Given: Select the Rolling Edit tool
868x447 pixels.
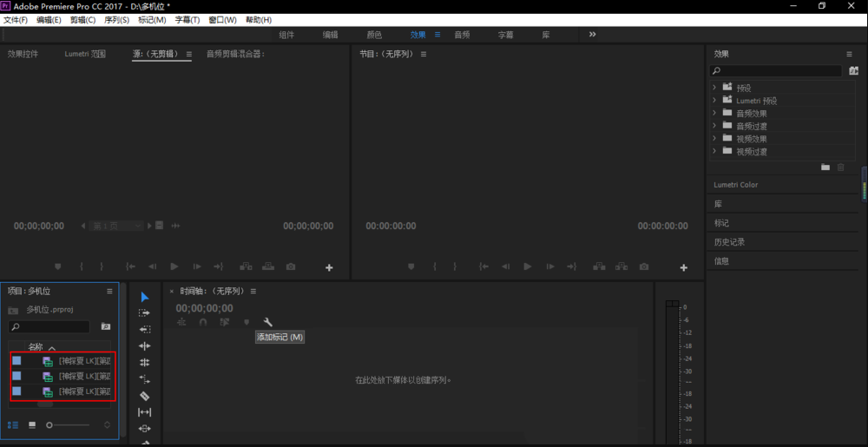Looking at the screenshot, I should coord(144,363).
